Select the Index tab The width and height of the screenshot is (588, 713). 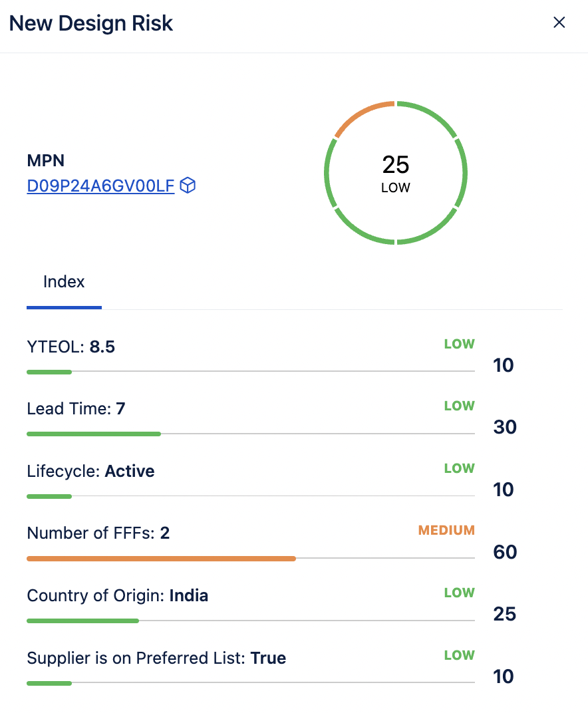click(64, 282)
